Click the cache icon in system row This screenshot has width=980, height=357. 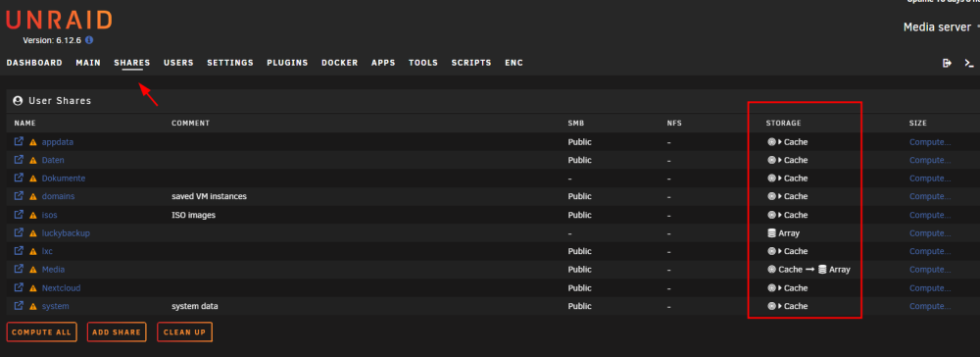click(x=772, y=306)
